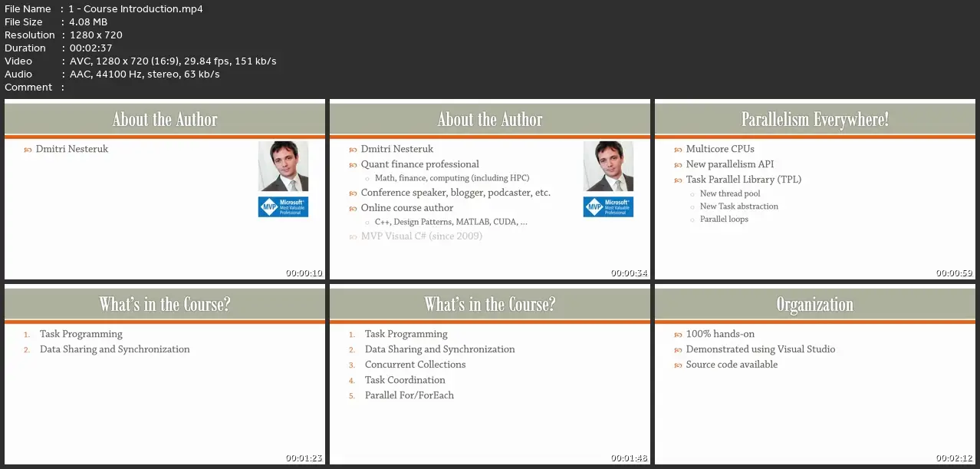Open the thumbnail timestamped 00:00:10
Viewport: 980px width, 469px height.
coord(165,190)
